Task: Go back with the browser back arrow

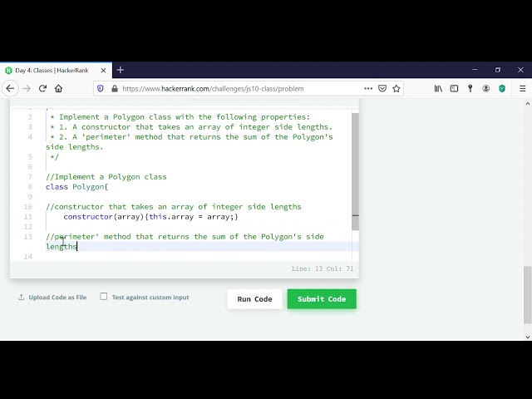Action: (10, 89)
